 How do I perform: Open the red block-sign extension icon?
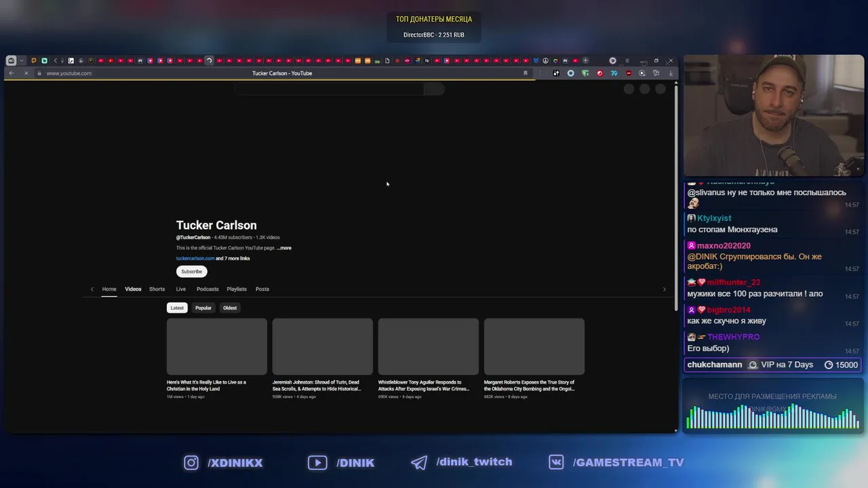629,73
